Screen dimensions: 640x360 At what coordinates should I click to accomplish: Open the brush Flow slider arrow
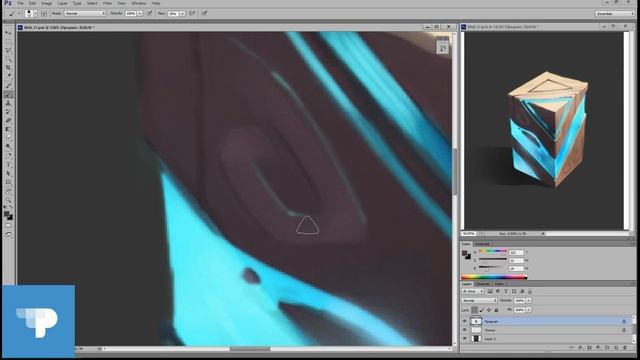click(182, 13)
